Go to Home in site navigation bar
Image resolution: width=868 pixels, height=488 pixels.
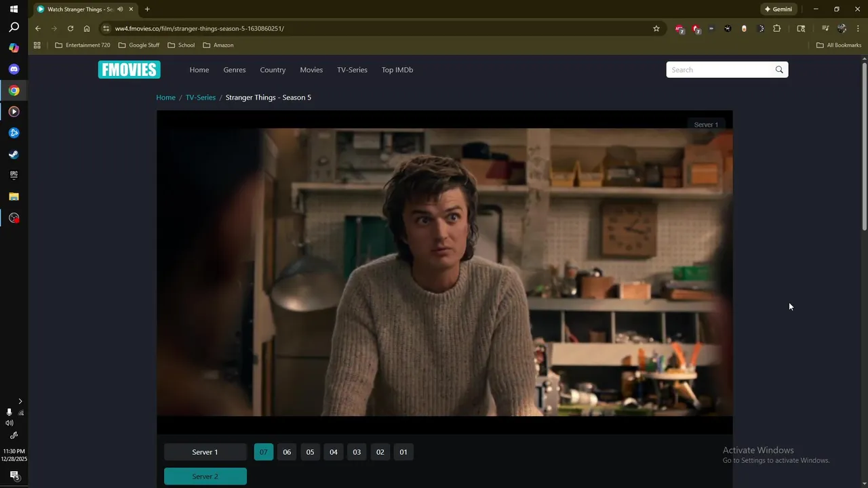199,70
